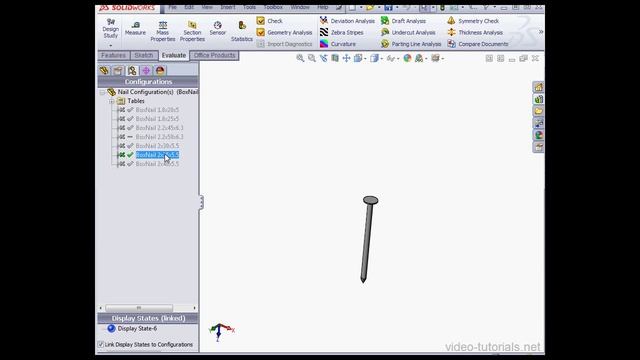Switch to PropertyManager icon tab

118,71
